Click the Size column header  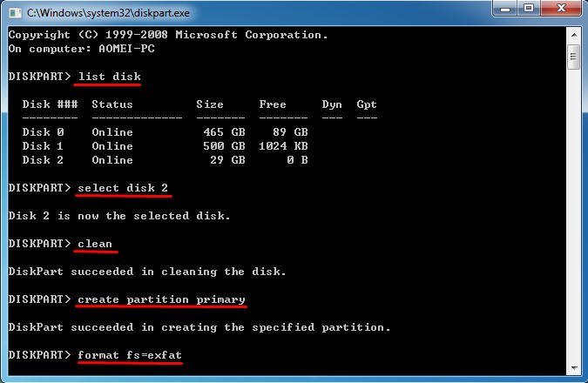[210, 104]
